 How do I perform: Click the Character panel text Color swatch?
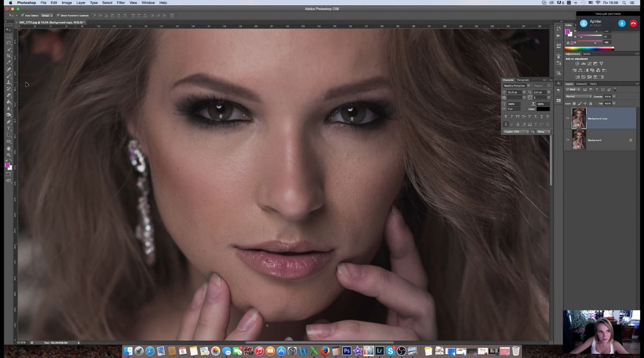tap(543, 109)
